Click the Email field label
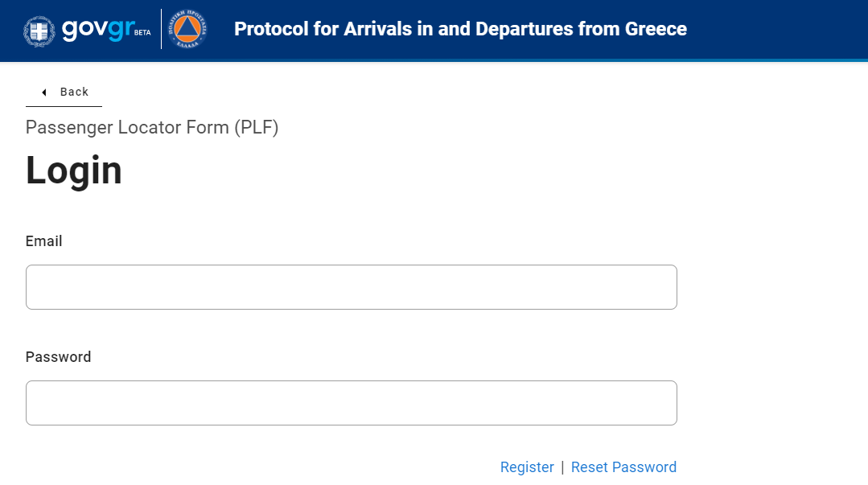 click(x=43, y=241)
